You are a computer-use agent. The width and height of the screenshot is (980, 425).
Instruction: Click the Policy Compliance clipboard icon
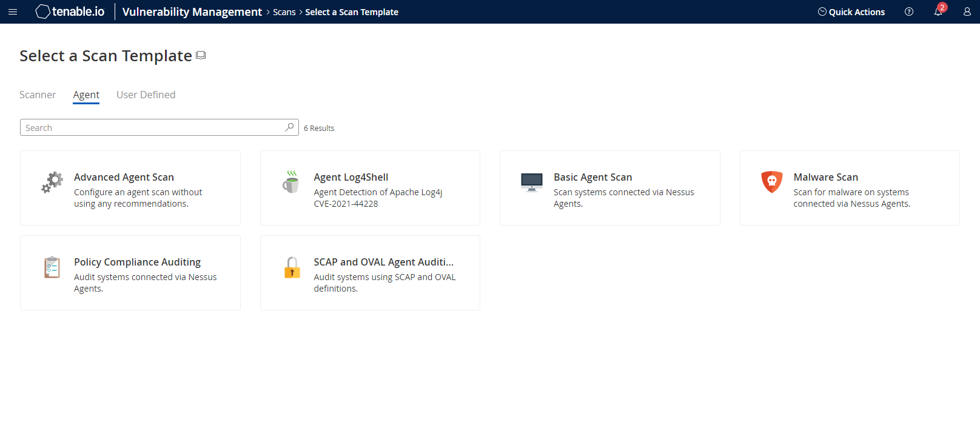52,267
